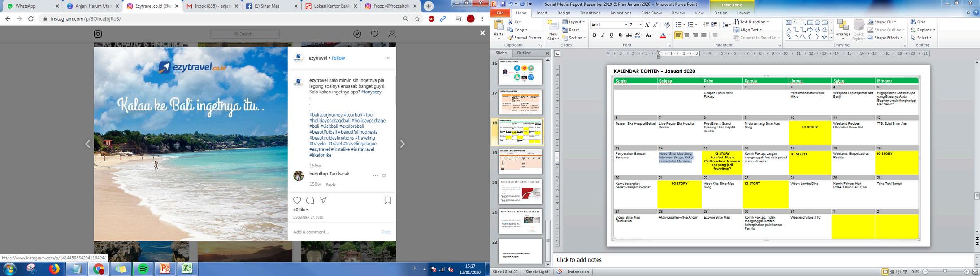Open the Shape Effects dropdown
Viewport: 980px width, 276px height.
[x=885, y=38]
